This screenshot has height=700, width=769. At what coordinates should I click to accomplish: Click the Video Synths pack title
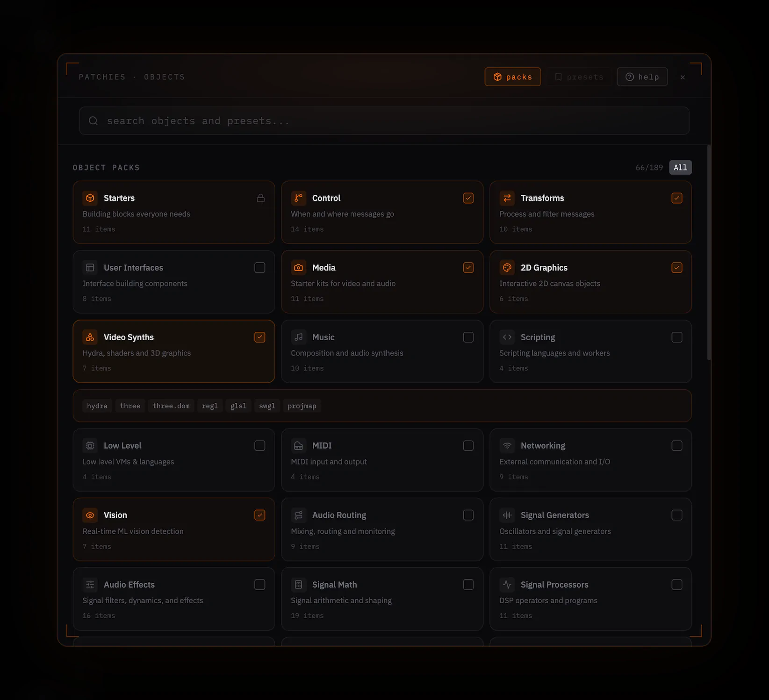[129, 337]
